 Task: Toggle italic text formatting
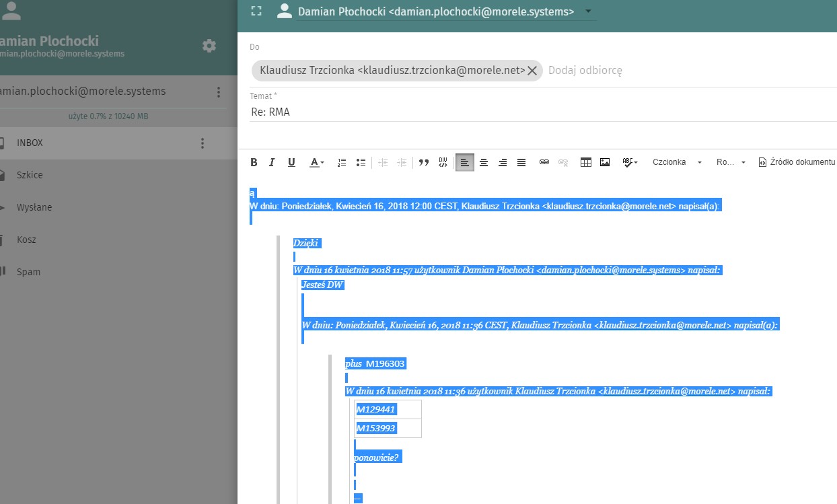(272, 162)
